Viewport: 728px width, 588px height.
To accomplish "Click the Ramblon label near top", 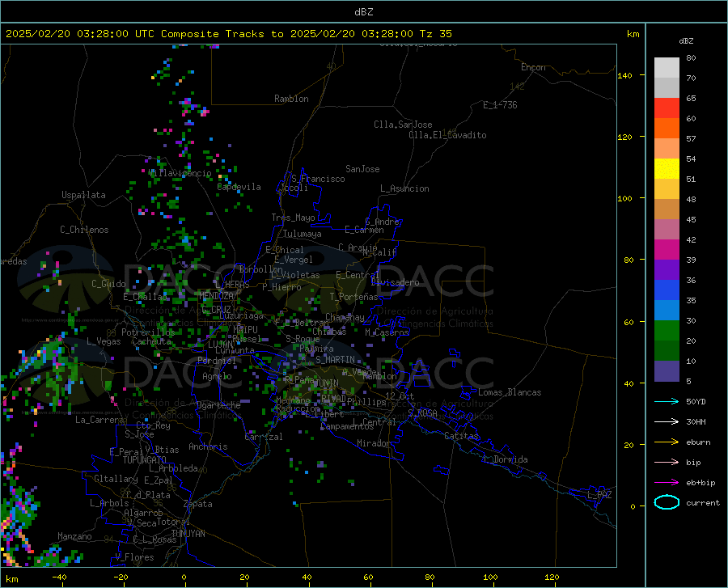I will click(x=291, y=99).
